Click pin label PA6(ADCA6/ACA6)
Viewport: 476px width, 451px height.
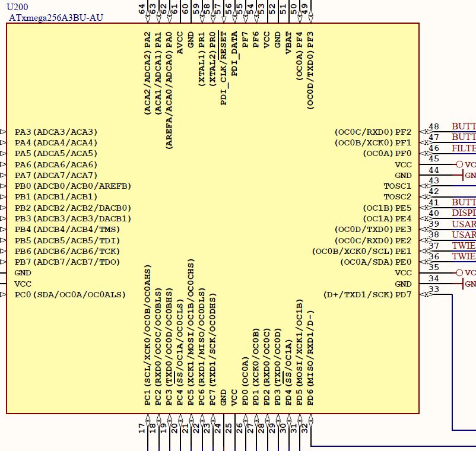click(x=56, y=164)
